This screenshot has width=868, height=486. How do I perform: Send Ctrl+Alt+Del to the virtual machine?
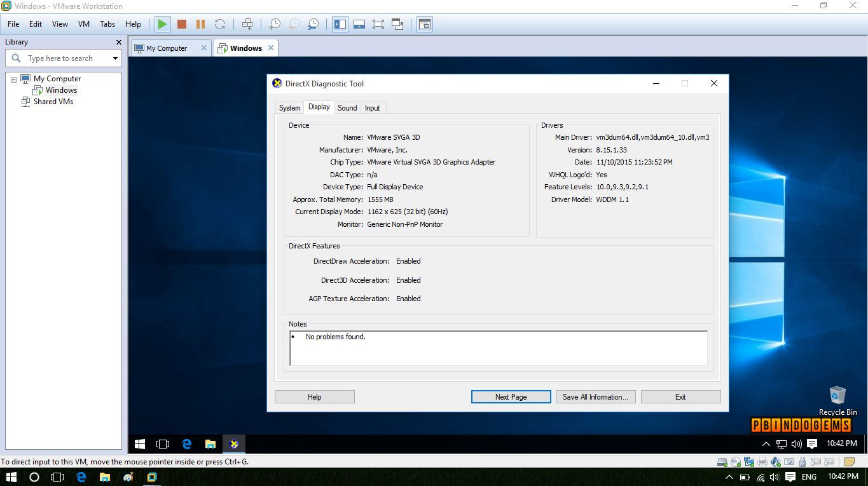(247, 24)
